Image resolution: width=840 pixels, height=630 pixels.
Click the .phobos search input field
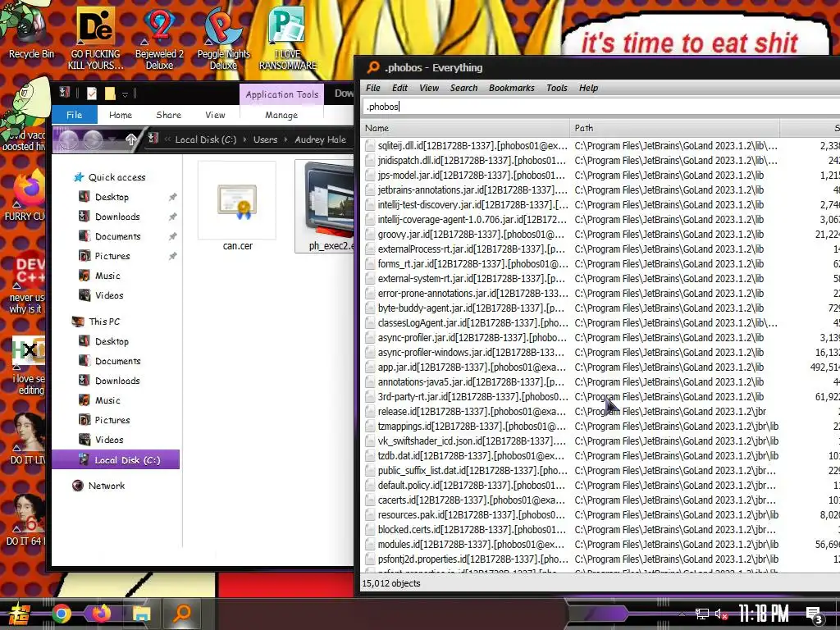(x=600, y=107)
